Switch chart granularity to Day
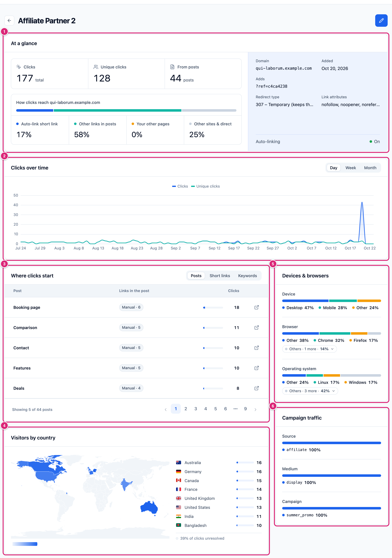The image size is (392, 558). point(333,168)
